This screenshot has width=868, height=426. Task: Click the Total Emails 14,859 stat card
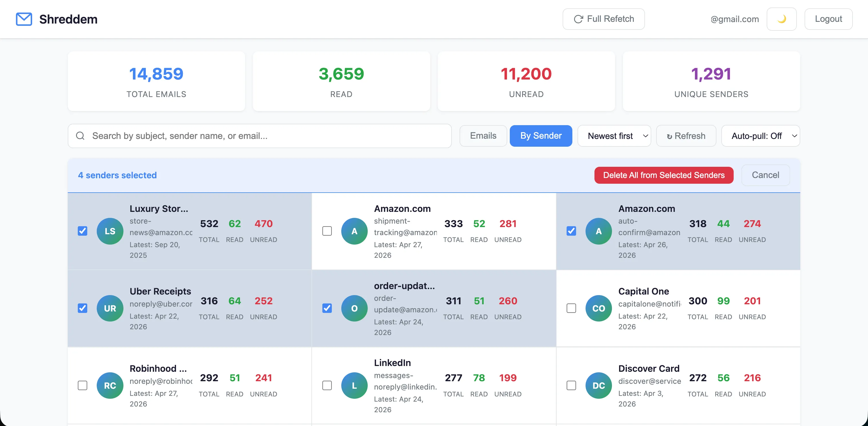click(156, 81)
